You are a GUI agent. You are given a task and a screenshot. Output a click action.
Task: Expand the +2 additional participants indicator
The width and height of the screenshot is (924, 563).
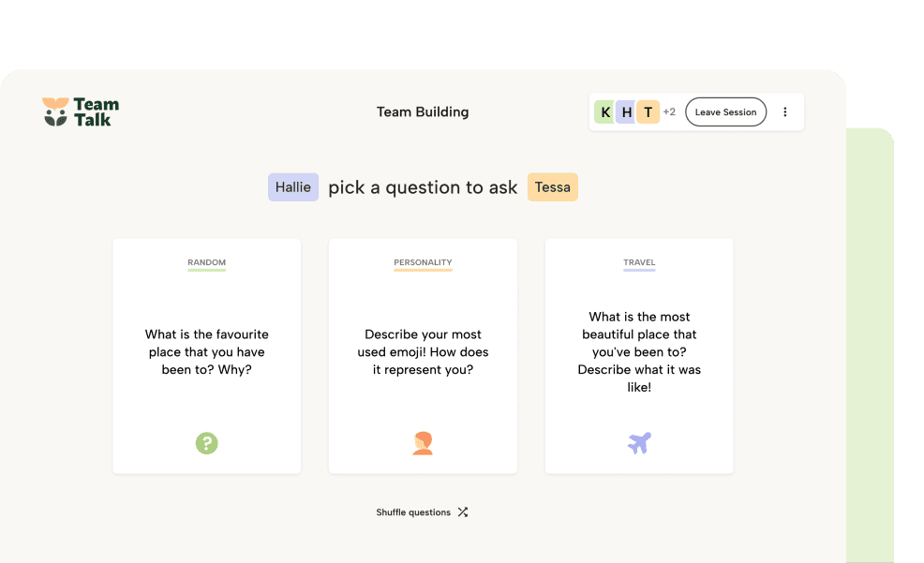click(x=669, y=112)
